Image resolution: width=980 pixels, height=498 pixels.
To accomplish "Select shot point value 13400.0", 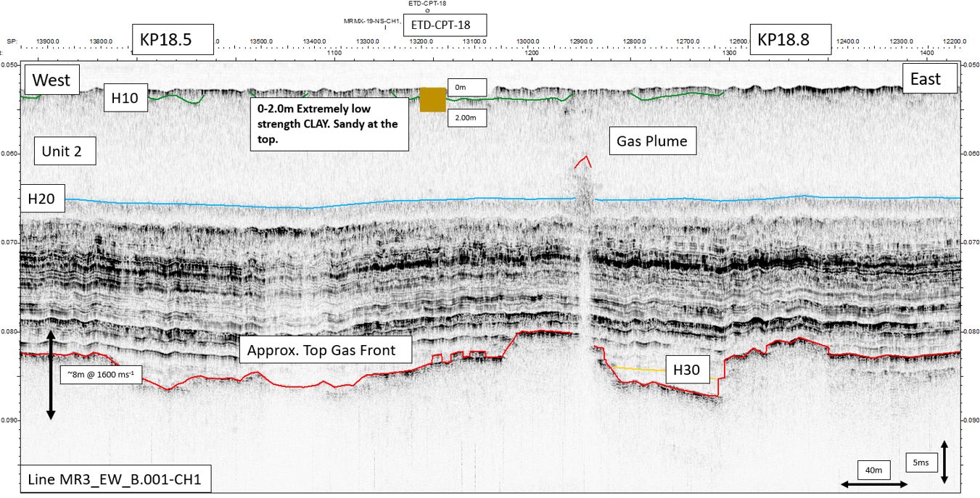I will [x=314, y=41].
